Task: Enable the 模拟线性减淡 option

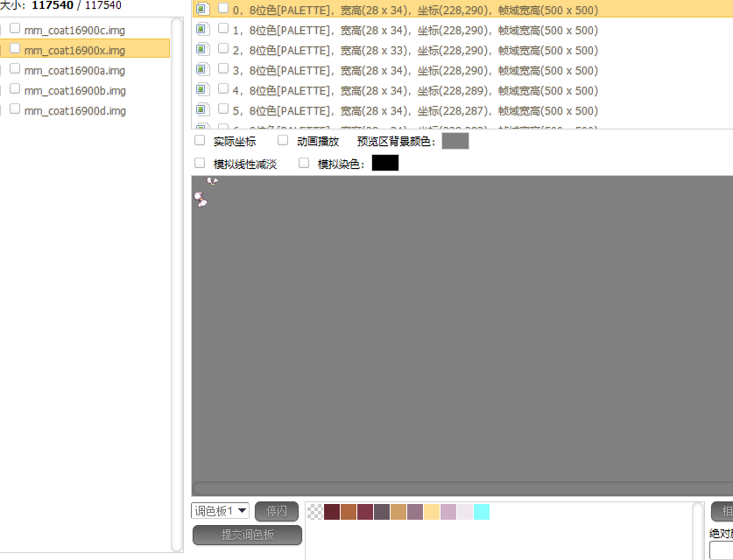Action: pyautogui.click(x=200, y=163)
